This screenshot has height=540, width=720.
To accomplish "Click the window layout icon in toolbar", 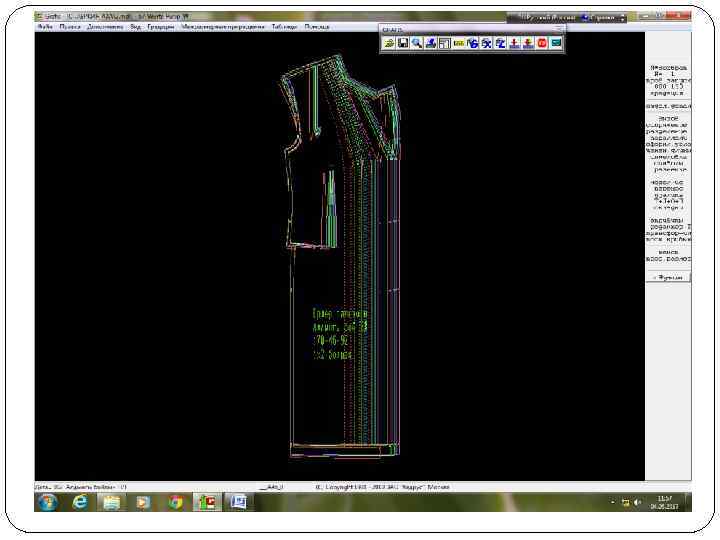I will [444, 43].
